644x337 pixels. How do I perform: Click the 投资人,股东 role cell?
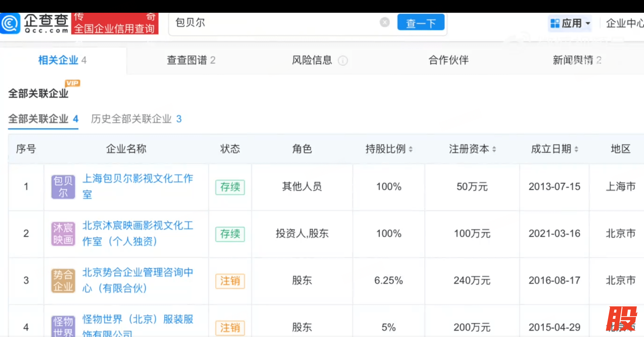click(x=302, y=234)
